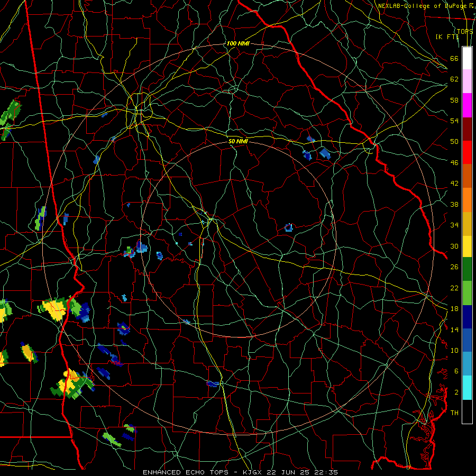
Task: Click the bright red legend swatch
Action: [x=467, y=152]
